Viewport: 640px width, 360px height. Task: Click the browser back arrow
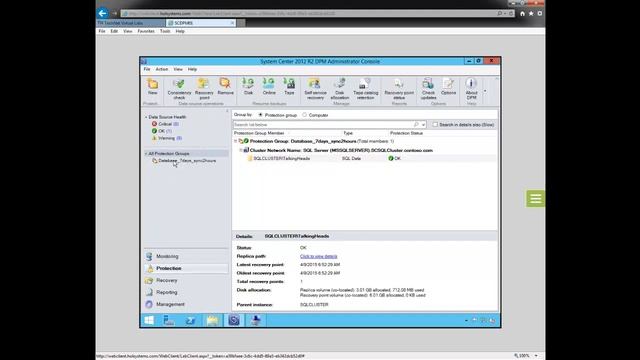[102, 13]
